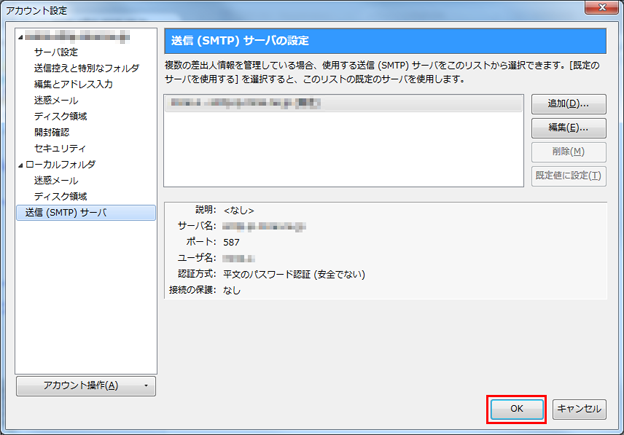The image size is (624, 435).
Task: Click the port value 587
Action: pyautogui.click(x=231, y=242)
